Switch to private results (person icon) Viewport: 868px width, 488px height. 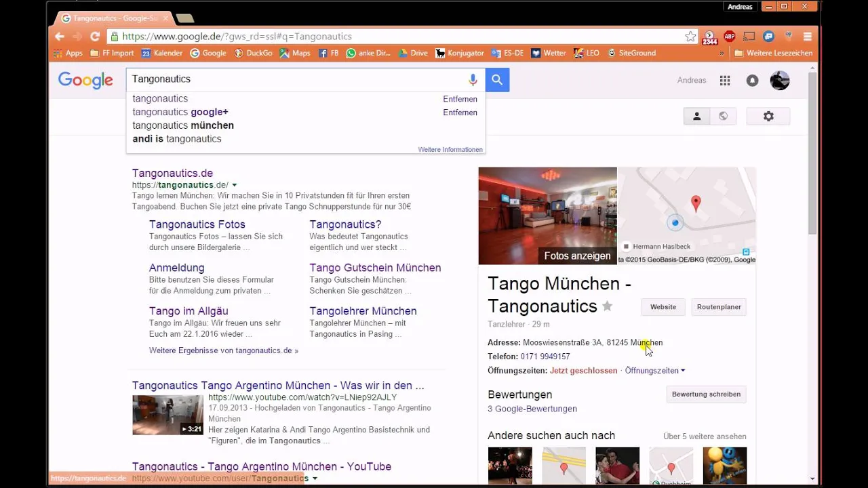(x=696, y=117)
